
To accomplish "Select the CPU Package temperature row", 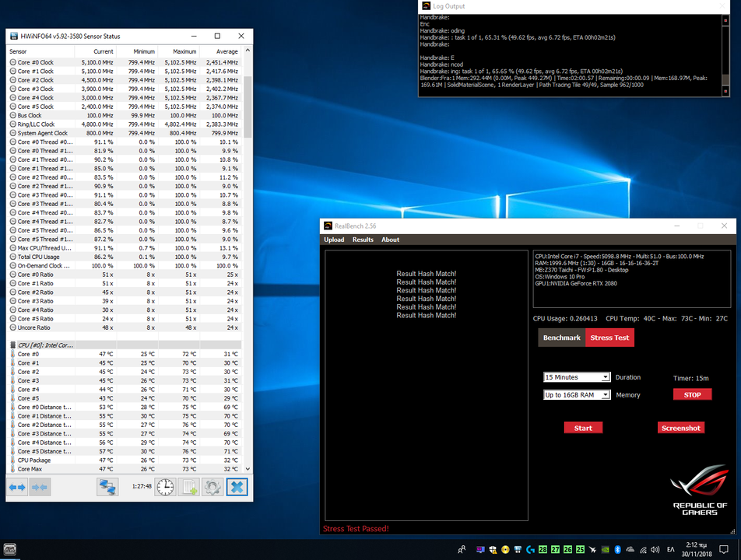I will [125, 460].
